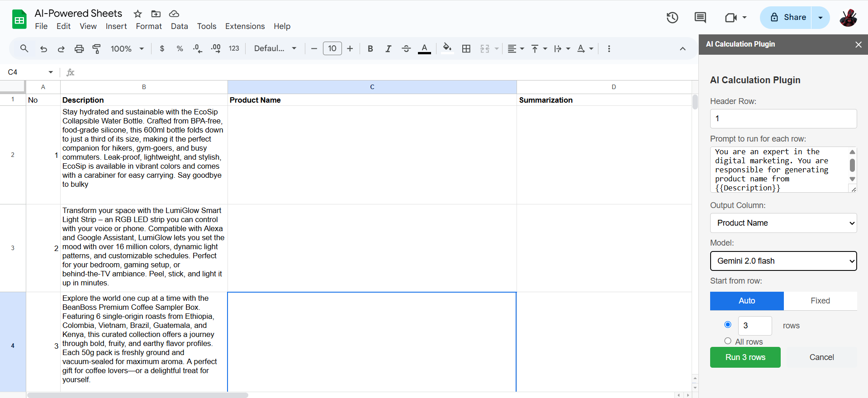Open the font family dropdown
This screenshot has height=398, width=868.
[275, 49]
